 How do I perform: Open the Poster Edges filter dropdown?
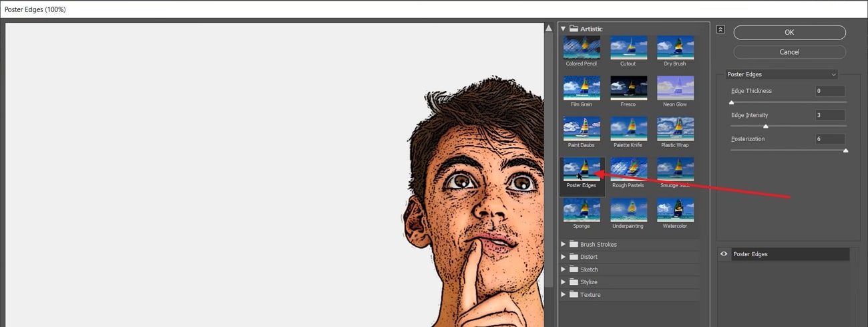pos(781,74)
